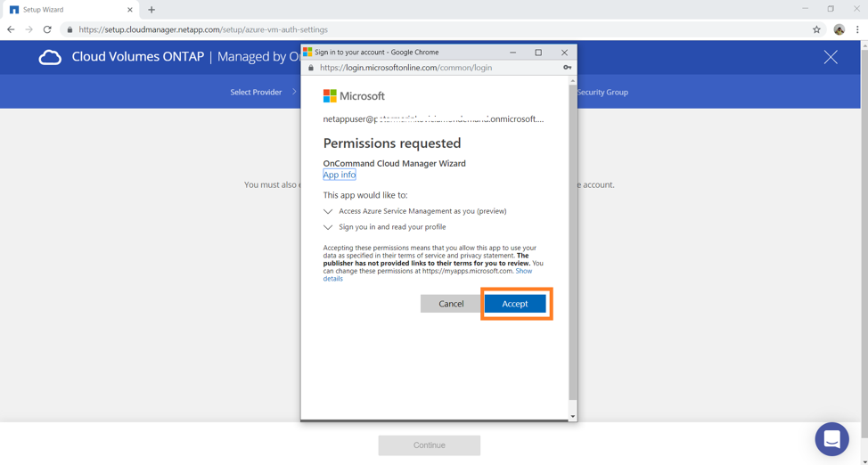Click the lock icon in popup address bar
This screenshot has height=465, width=868.
(x=310, y=68)
